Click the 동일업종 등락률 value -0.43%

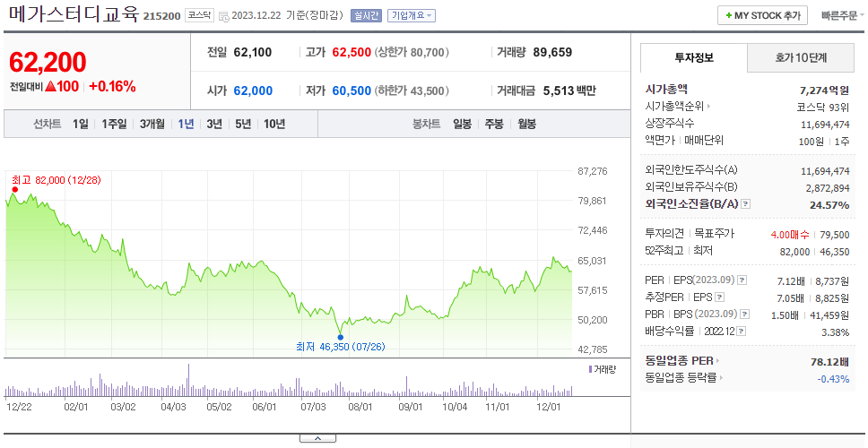point(833,379)
